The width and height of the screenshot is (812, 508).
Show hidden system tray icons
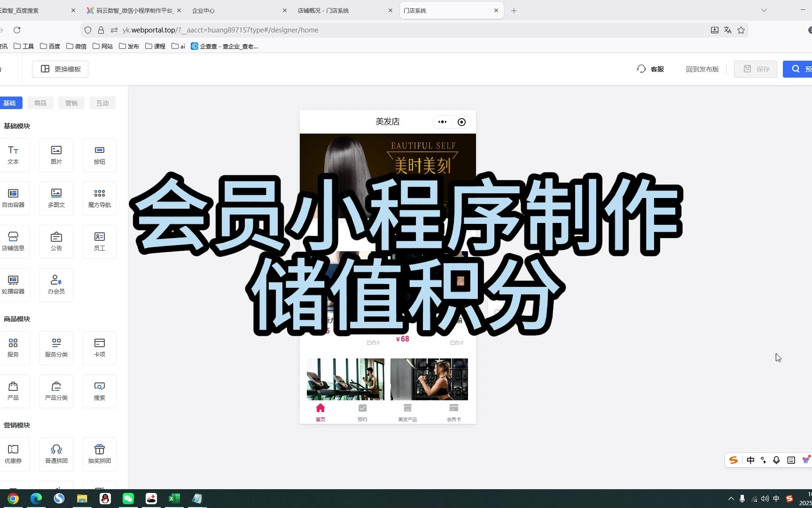[731, 499]
